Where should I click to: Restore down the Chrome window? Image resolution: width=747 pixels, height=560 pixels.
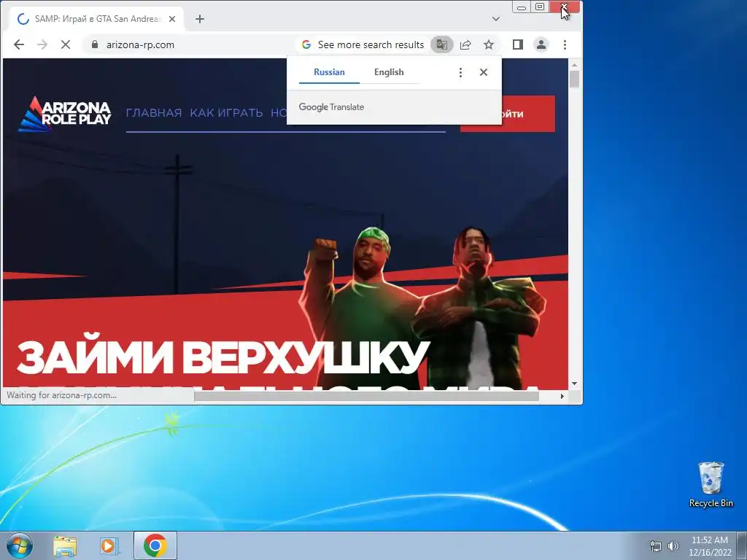[x=540, y=7]
